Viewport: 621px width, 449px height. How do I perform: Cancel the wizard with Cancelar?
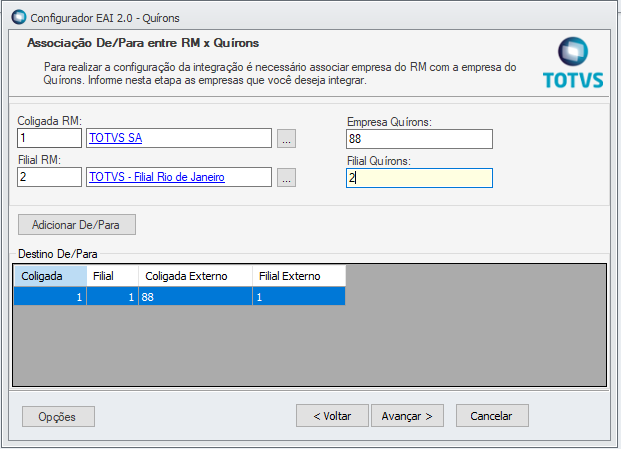coord(492,416)
